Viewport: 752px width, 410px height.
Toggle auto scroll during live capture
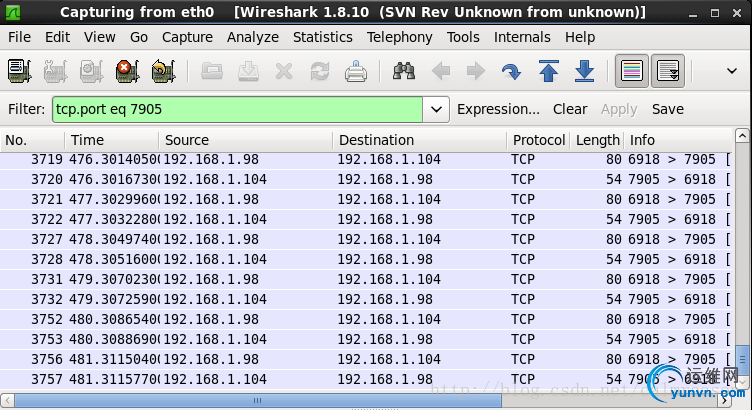point(667,72)
